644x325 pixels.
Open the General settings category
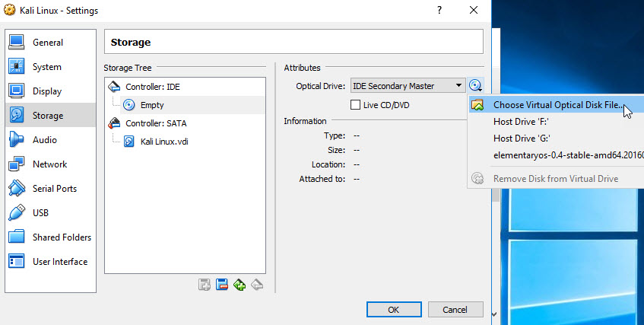pos(50,43)
